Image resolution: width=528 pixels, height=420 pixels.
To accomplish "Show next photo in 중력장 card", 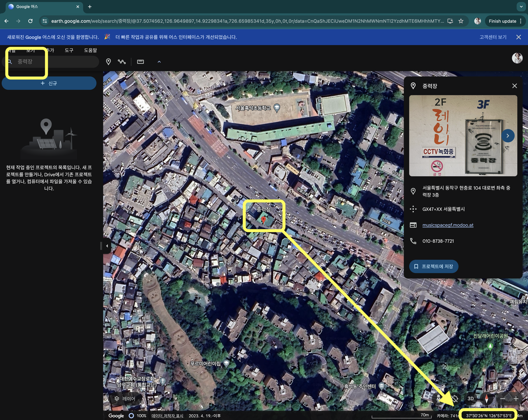I will coord(508,135).
